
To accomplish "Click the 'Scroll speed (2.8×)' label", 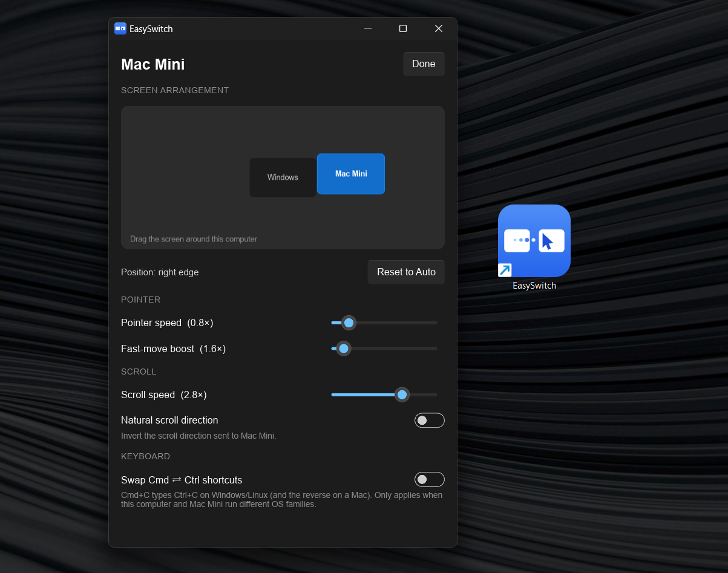I will pos(164,395).
